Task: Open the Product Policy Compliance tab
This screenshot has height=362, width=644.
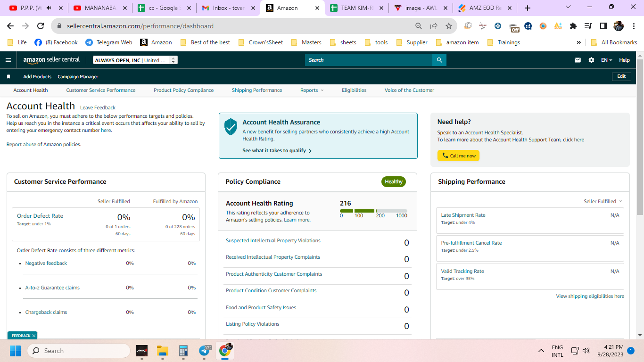Action: point(183,90)
